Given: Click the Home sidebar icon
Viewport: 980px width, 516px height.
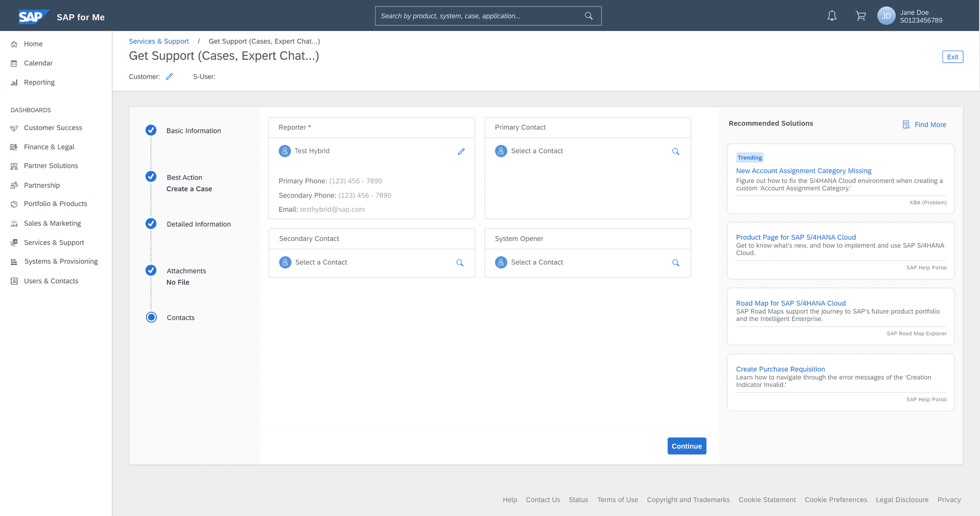Looking at the screenshot, I should pyautogui.click(x=14, y=44).
